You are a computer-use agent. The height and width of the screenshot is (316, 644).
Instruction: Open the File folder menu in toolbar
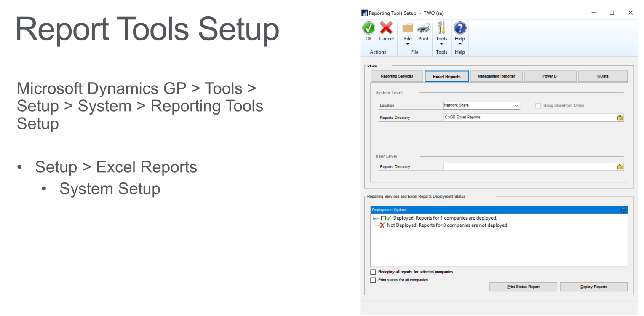coord(408,33)
